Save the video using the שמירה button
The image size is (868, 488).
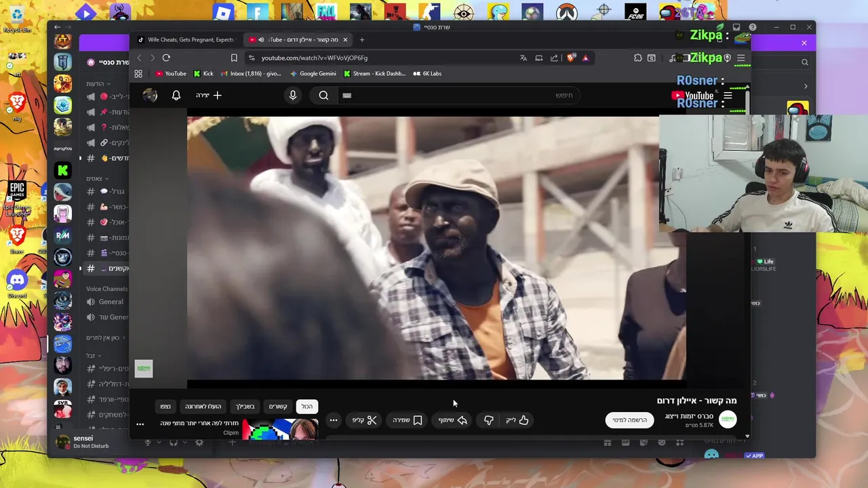coord(408,420)
